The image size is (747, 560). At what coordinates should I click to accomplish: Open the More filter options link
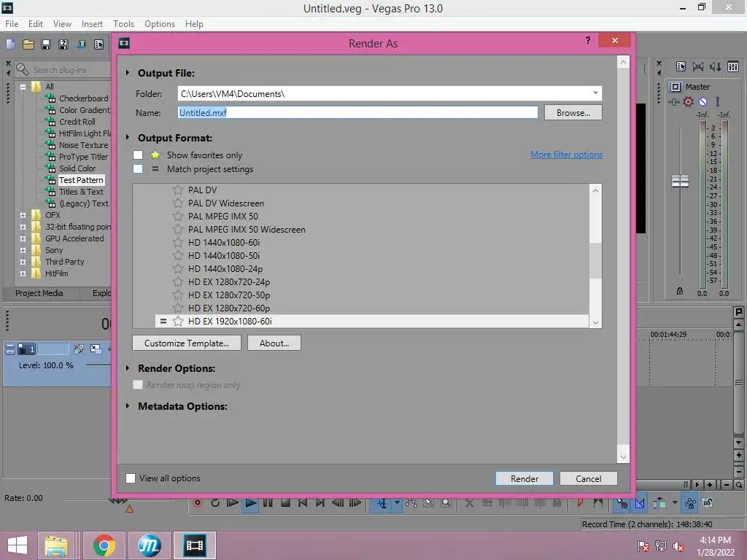click(x=566, y=155)
